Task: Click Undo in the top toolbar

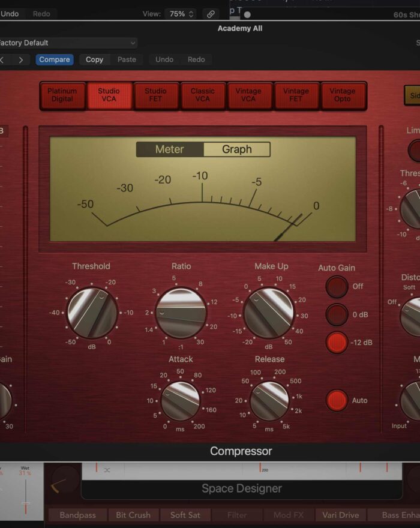Action: coord(10,14)
